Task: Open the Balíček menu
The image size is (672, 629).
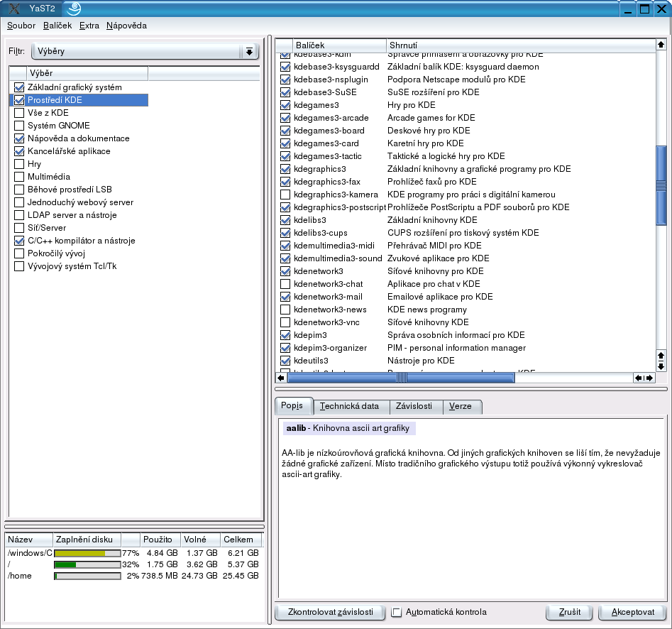Action: point(57,26)
